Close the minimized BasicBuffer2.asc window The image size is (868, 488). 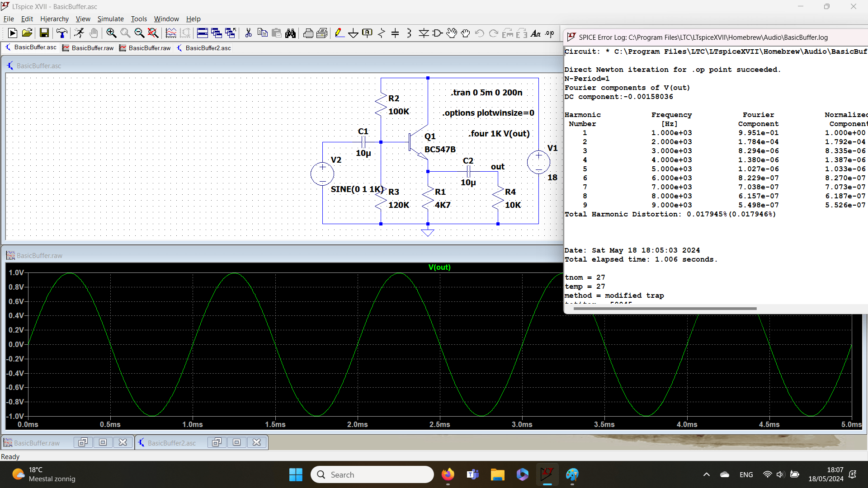[256, 442]
